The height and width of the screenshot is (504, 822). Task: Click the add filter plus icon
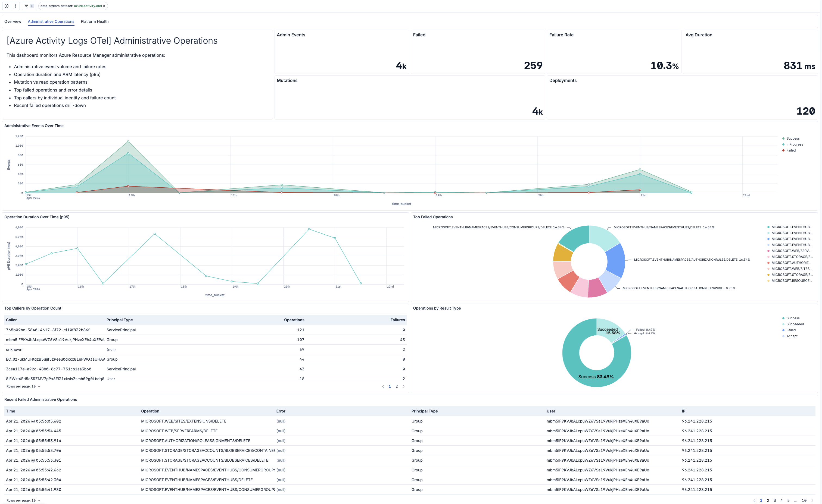[6, 6]
